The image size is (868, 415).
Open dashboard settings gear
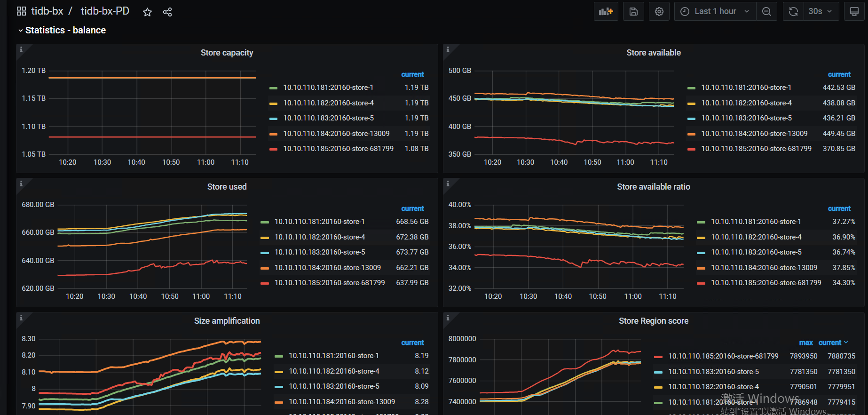coord(659,11)
